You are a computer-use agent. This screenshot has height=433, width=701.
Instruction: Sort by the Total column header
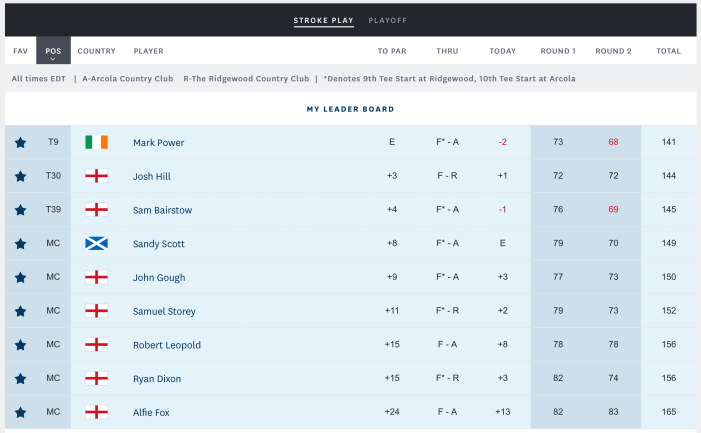(668, 51)
